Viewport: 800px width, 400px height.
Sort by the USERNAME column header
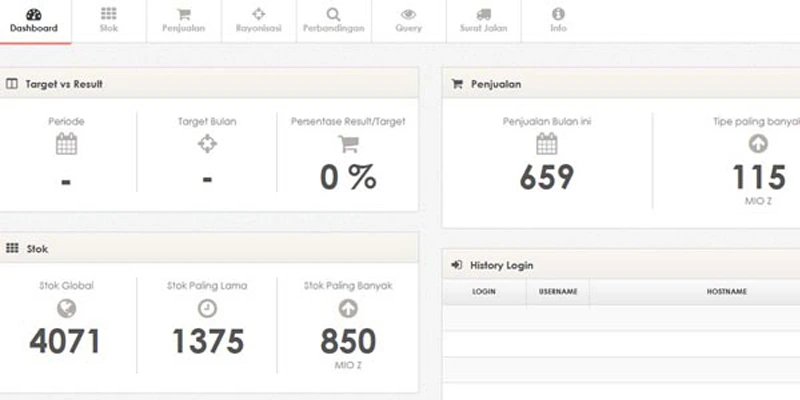(x=557, y=292)
